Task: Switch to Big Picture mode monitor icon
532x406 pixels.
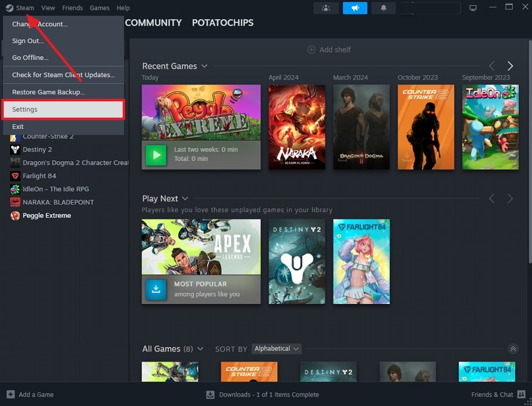Action: pyautogui.click(x=473, y=8)
